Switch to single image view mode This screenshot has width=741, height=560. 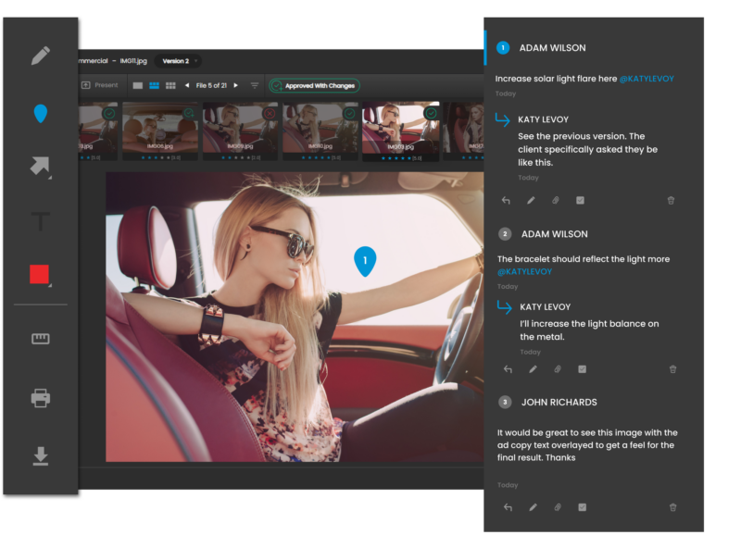tap(136, 84)
